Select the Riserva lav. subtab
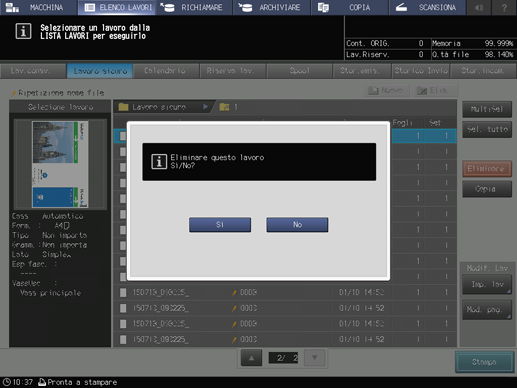The width and height of the screenshot is (517, 388). click(233, 71)
